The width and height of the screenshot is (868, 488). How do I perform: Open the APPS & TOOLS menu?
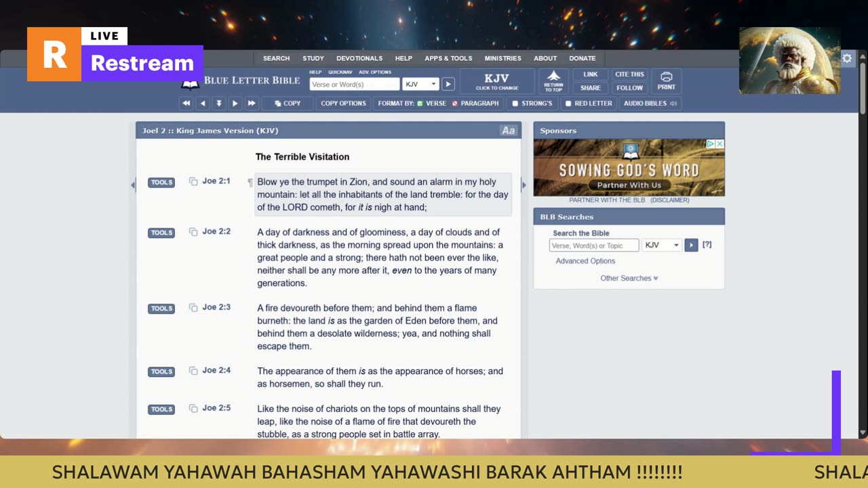pyautogui.click(x=448, y=58)
